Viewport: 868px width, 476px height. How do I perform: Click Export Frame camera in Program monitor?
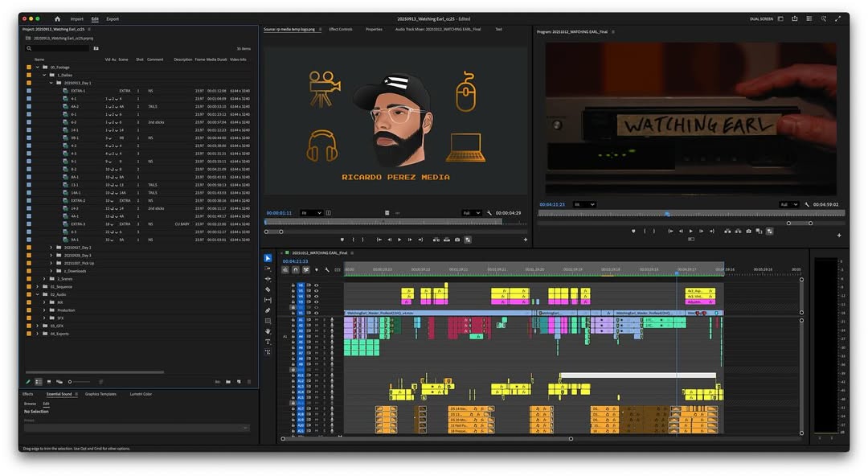coord(748,232)
